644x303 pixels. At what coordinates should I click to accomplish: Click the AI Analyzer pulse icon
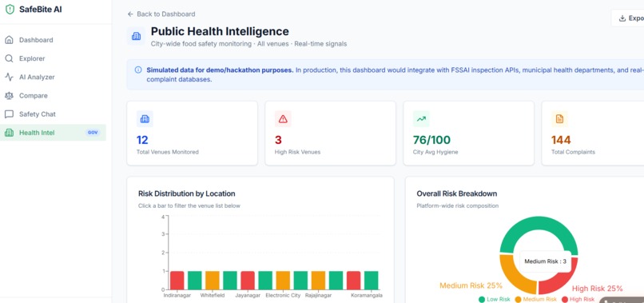(x=9, y=77)
